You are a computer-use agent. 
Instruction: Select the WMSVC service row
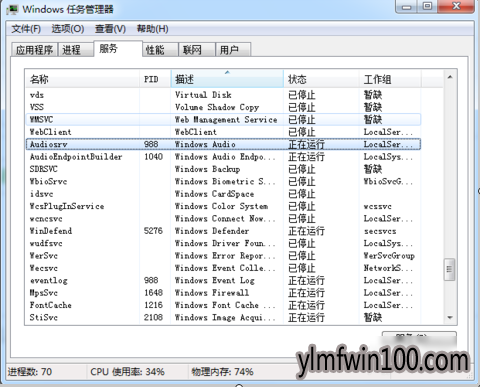tap(223, 120)
